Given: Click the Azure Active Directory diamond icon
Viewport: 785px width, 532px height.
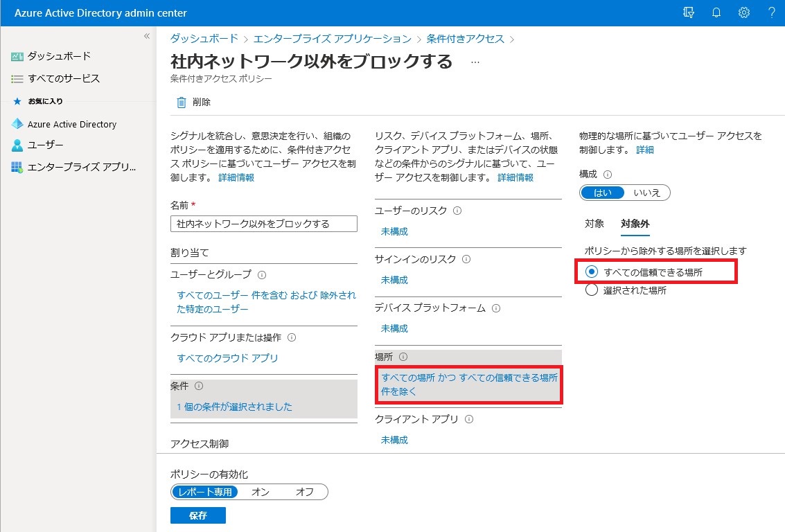Looking at the screenshot, I should coord(17,123).
